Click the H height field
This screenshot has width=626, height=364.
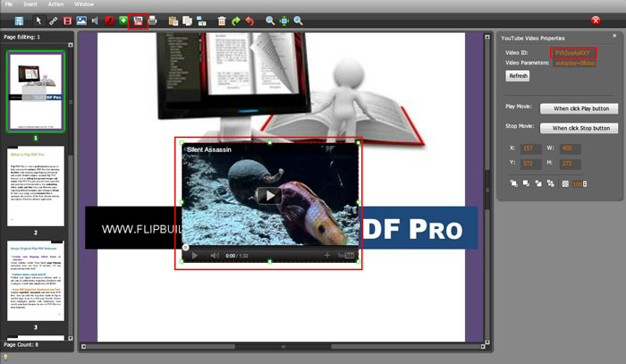[570, 164]
